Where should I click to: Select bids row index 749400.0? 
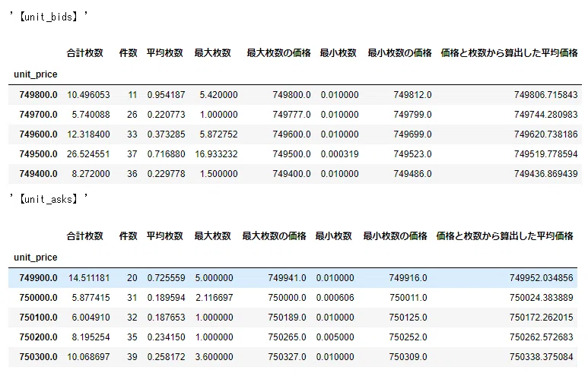click(38, 174)
